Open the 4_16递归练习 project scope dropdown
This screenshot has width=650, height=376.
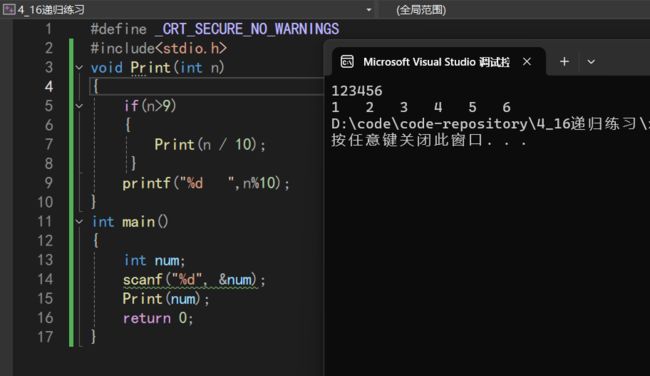[x=369, y=10]
